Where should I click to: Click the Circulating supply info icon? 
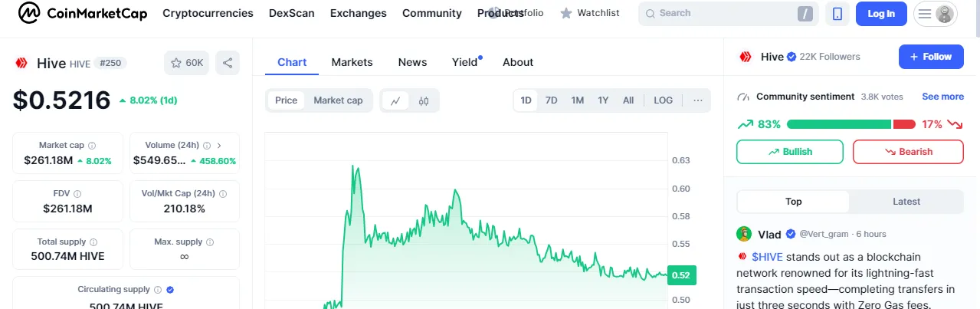click(158, 290)
